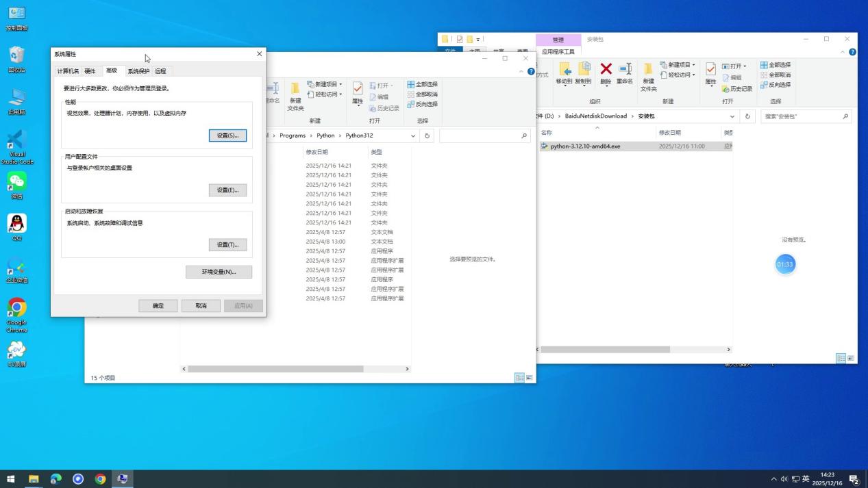Viewport: 868px width, 488px height.
Task: Open the 轻松访问 dropdown in Python312 window
Action: click(340, 94)
